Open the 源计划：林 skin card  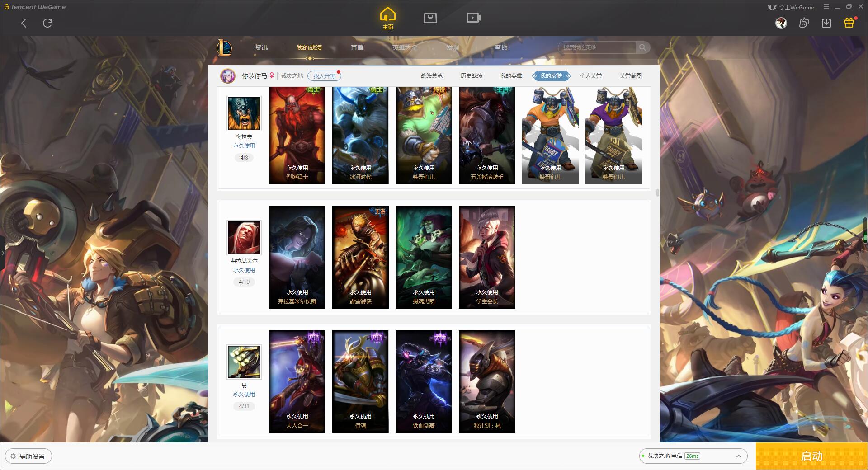[487, 382]
